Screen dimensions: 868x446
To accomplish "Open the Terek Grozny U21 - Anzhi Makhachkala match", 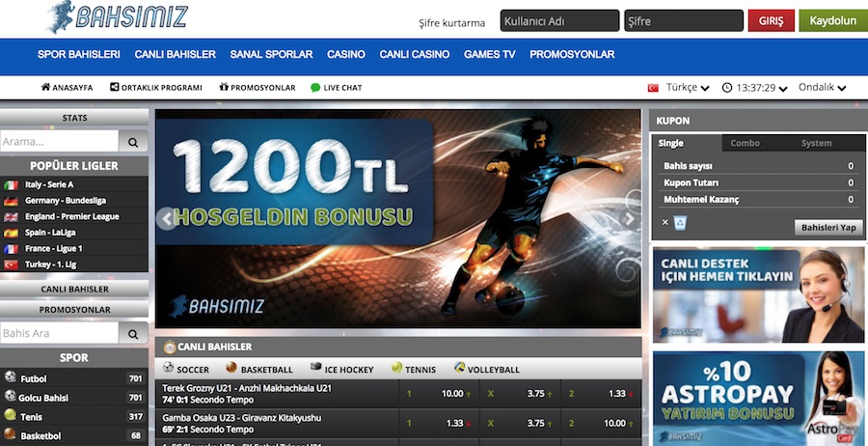I will [x=247, y=388].
